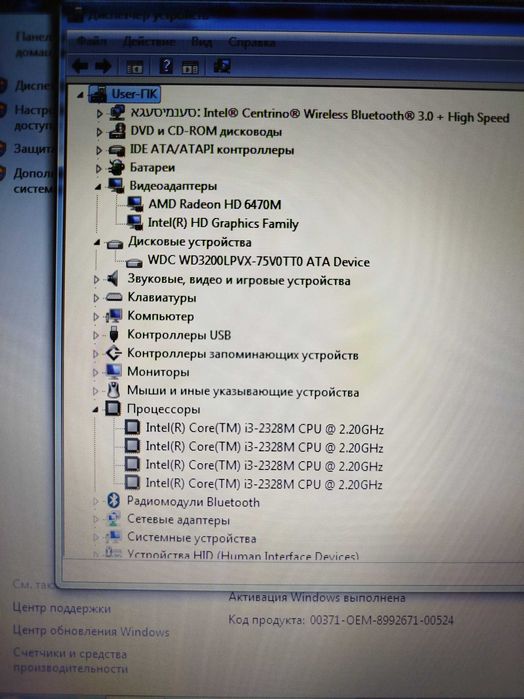Select the Радиомодули Bluetooth label

[193, 502]
